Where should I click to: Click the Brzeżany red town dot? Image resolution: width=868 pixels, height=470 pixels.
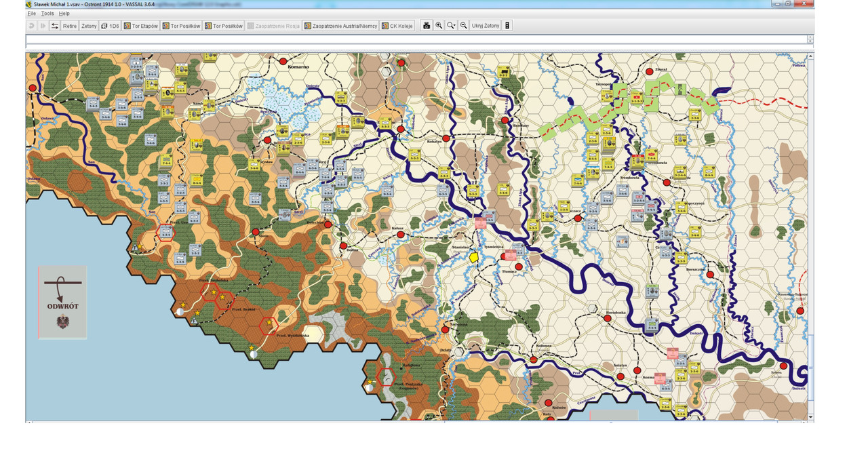pyautogui.click(x=505, y=120)
